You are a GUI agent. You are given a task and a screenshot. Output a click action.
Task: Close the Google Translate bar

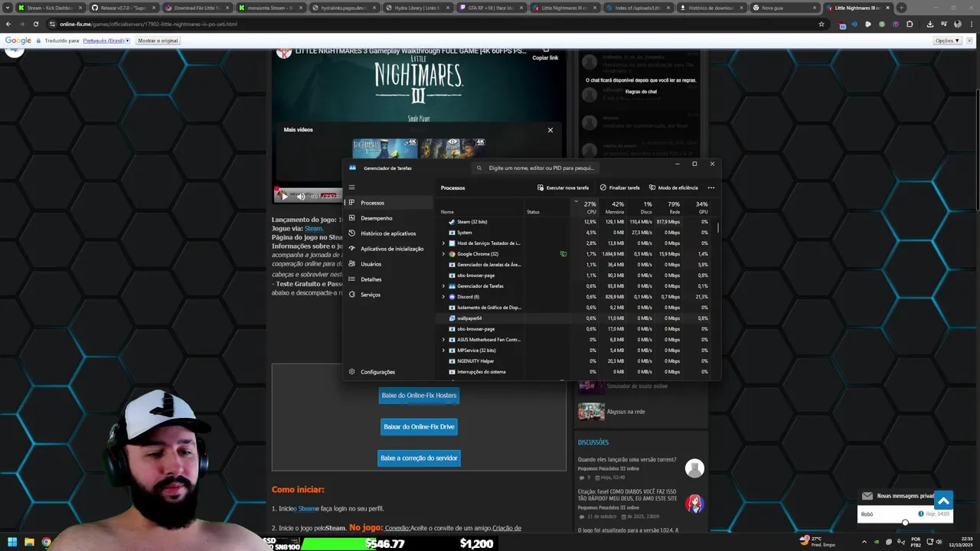tap(969, 41)
